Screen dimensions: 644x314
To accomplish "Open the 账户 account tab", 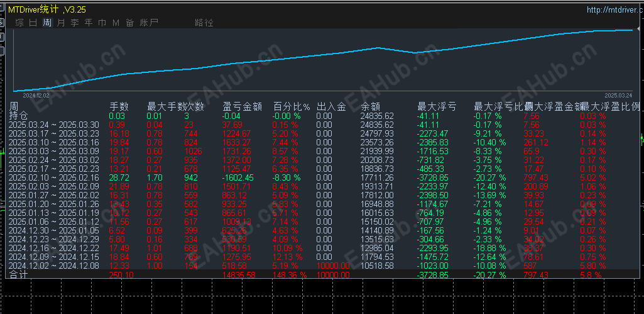I will tap(149, 23).
